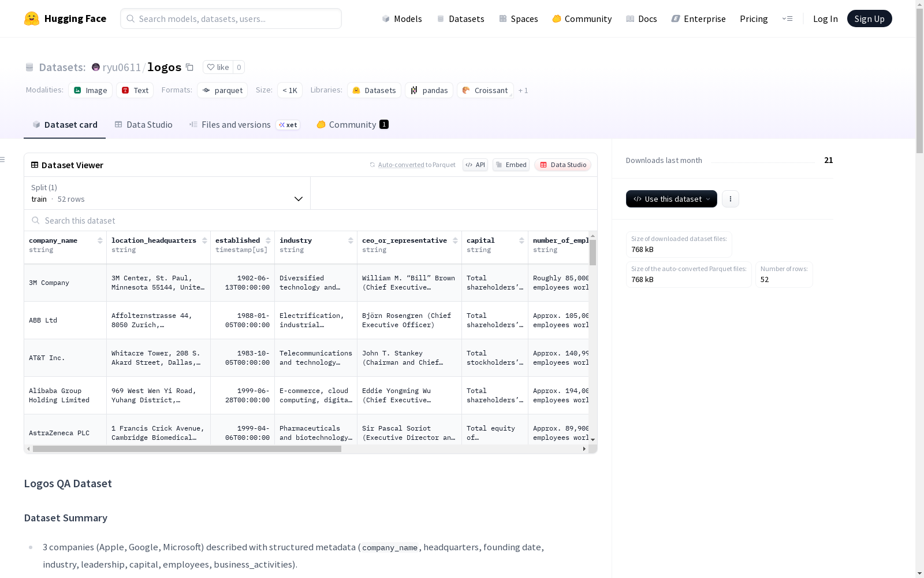Viewport: 924px width, 578px height.
Task: Focus the search models, datasets, users field
Action: click(x=231, y=18)
